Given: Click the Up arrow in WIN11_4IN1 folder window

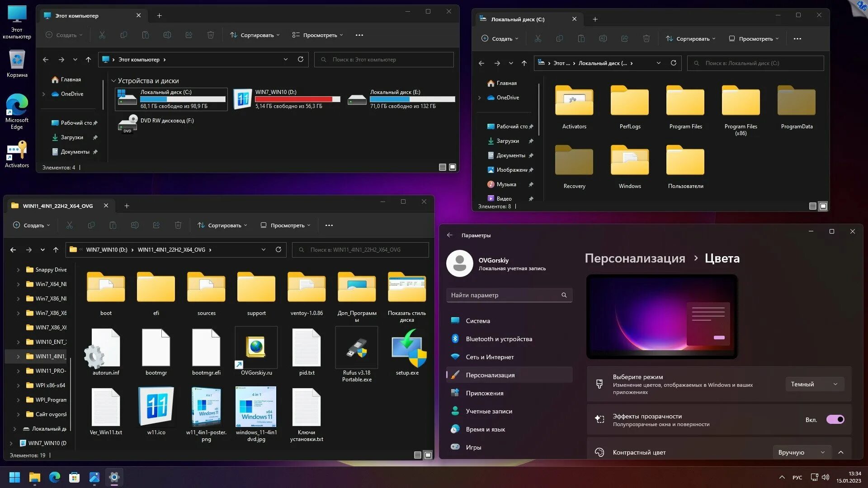Looking at the screenshot, I should [x=56, y=249].
